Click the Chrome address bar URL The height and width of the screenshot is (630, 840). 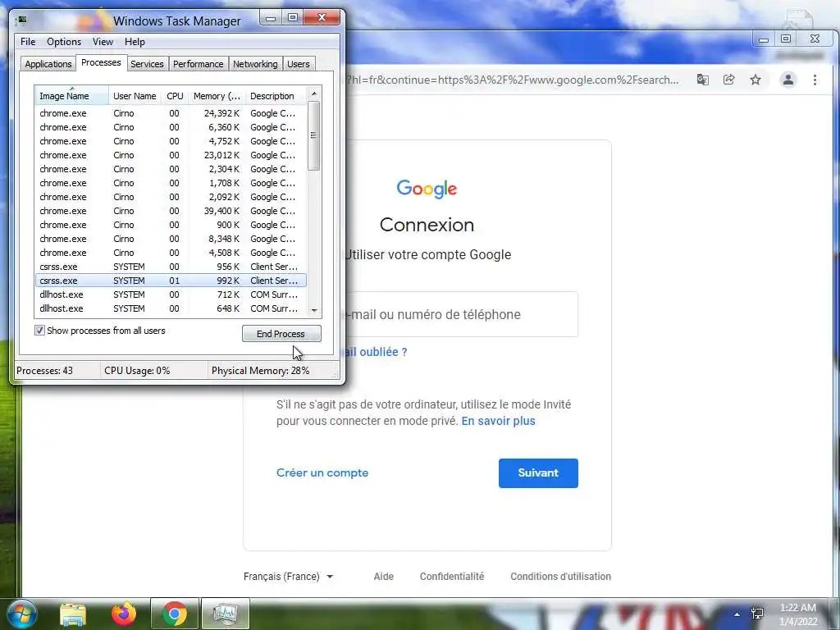(513, 80)
